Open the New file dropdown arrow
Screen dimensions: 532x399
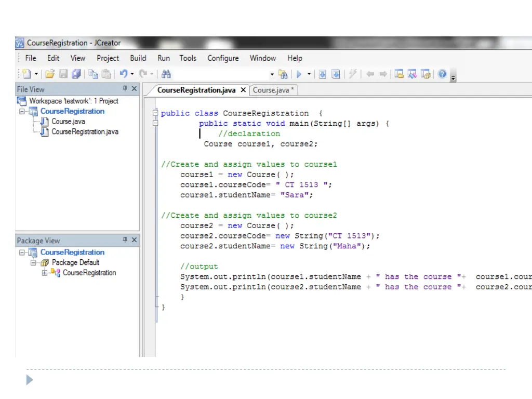coord(36,74)
